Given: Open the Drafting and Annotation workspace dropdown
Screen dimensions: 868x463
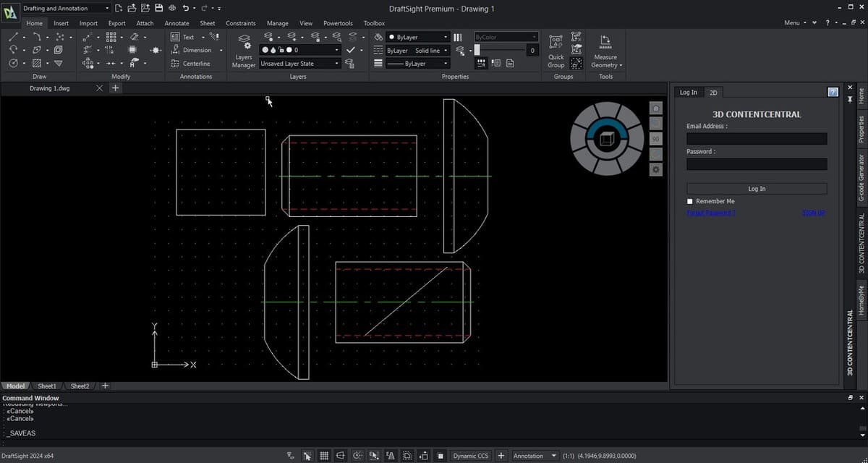Looking at the screenshot, I should tap(106, 8).
